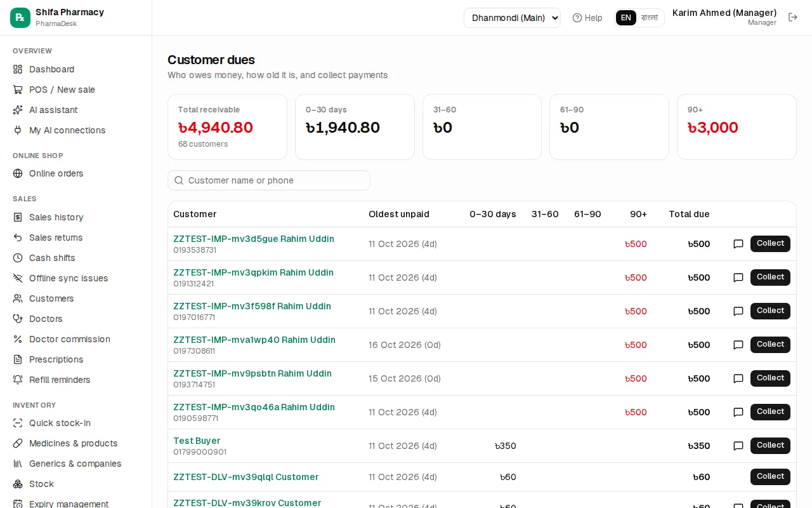Screen dimensions: 812x508
Task: Click the POS / New sale cart icon
Action: [18, 90]
